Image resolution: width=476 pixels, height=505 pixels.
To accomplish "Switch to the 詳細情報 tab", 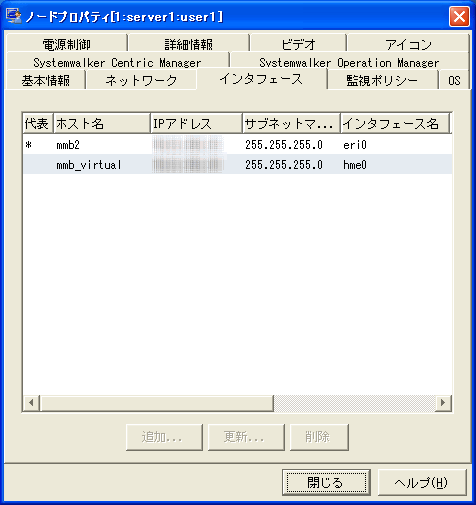I will (189, 44).
